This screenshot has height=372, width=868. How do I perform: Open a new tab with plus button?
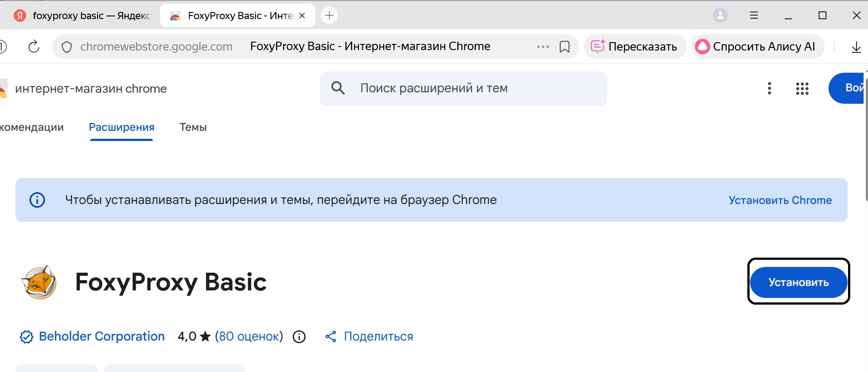click(329, 16)
